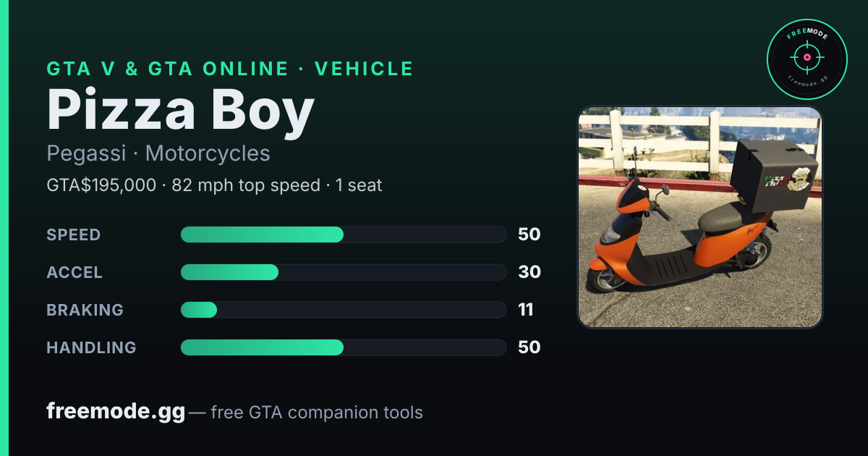Select the GTA V & GTA Online vehicle label

(230, 69)
